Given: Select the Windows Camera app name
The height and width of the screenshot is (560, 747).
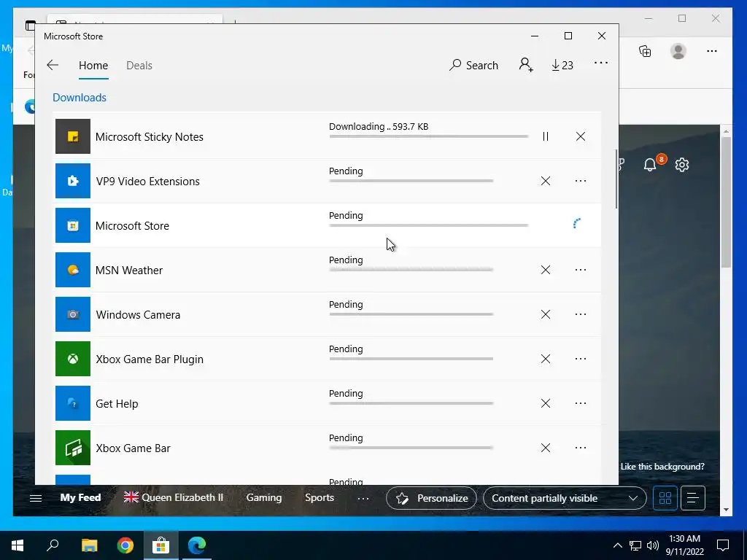Looking at the screenshot, I should (138, 315).
